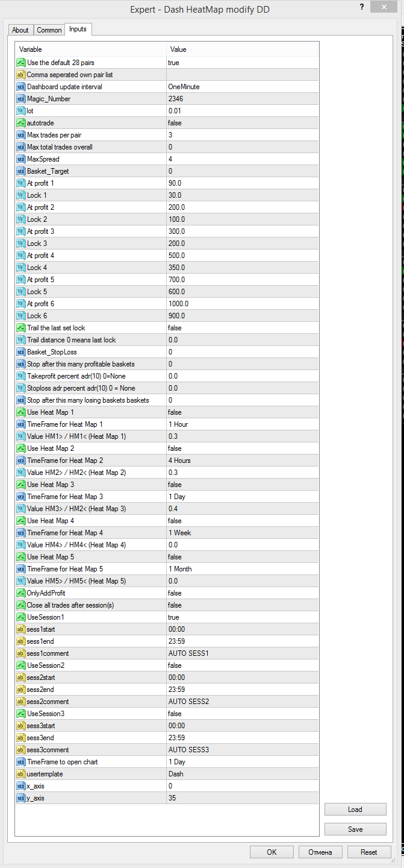The width and height of the screenshot is (404, 868).
Task: Click the integer icon beside Dashboard update interval
Action: pos(21,87)
